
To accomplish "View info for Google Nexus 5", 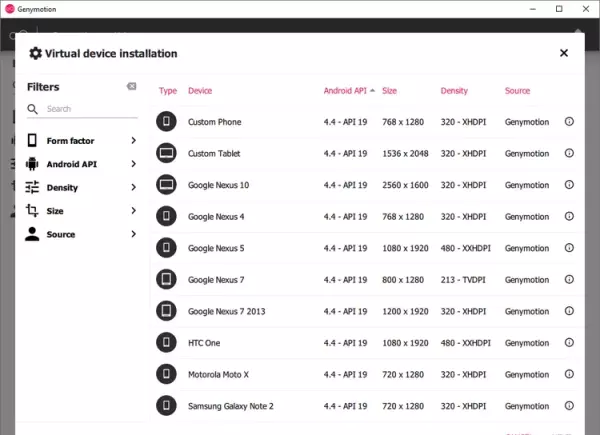I will (x=569, y=248).
